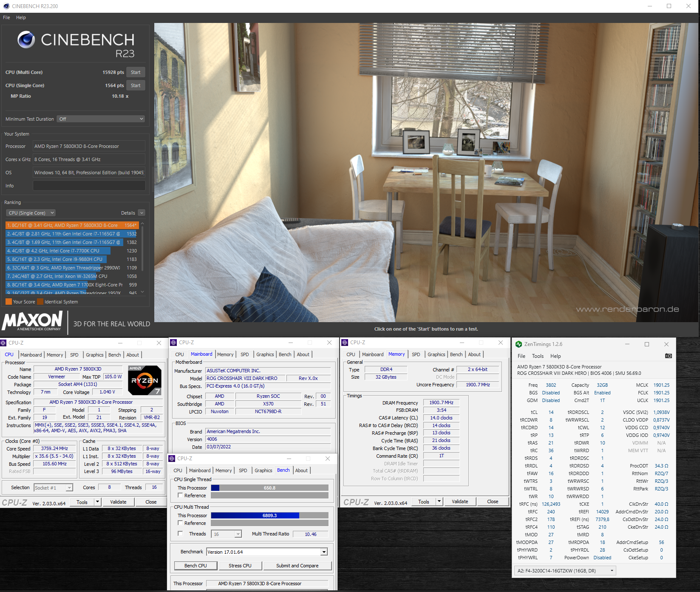Image resolution: width=700 pixels, height=592 pixels.
Task: Open the ZenTimings File menu
Action: pos(521,356)
